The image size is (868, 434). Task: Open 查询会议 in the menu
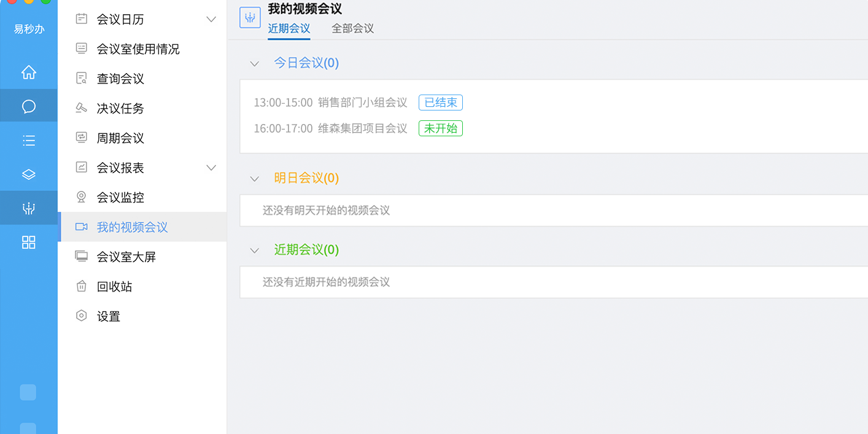(120, 79)
